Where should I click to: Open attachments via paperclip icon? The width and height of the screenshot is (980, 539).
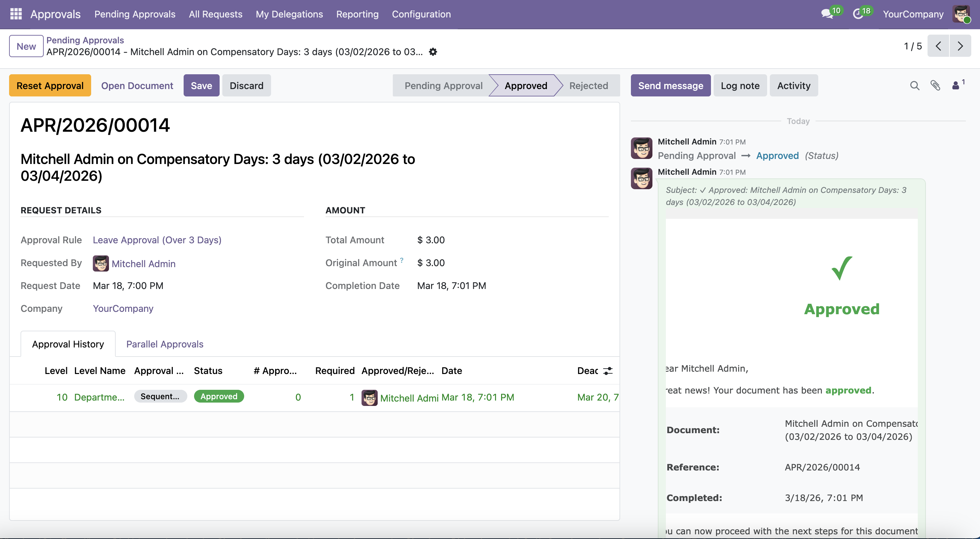tap(935, 86)
